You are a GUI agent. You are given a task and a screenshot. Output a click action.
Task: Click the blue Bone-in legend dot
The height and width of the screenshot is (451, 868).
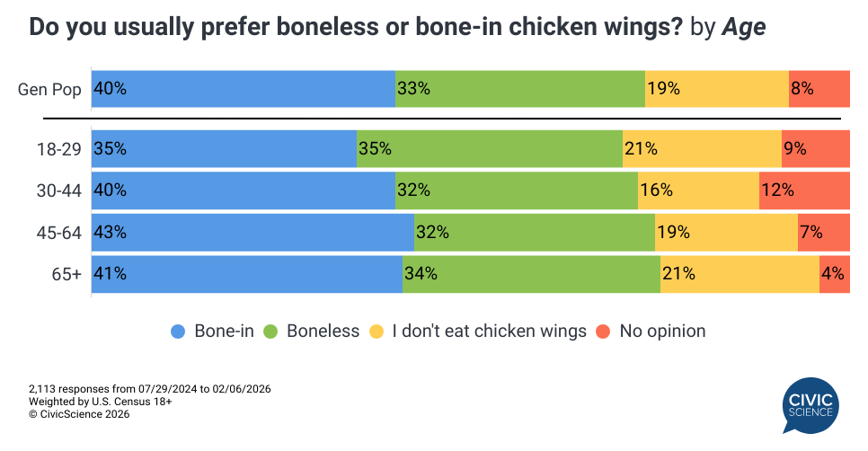pyautogui.click(x=178, y=332)
